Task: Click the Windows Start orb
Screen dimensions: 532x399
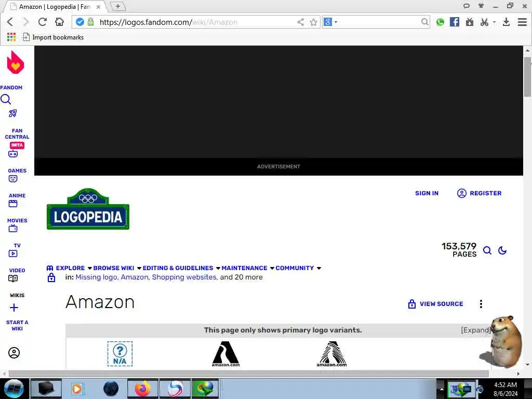Action: (14, 389)
